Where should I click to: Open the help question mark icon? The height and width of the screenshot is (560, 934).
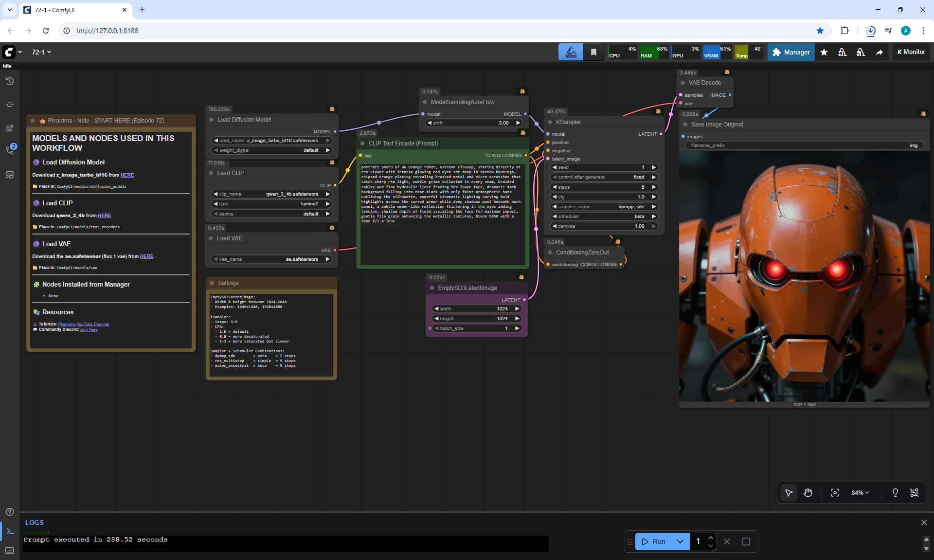coord(9,512)
